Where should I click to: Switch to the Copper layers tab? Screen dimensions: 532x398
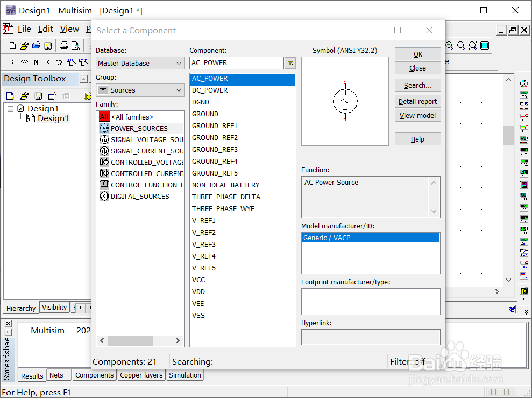(x=141, y=375)
